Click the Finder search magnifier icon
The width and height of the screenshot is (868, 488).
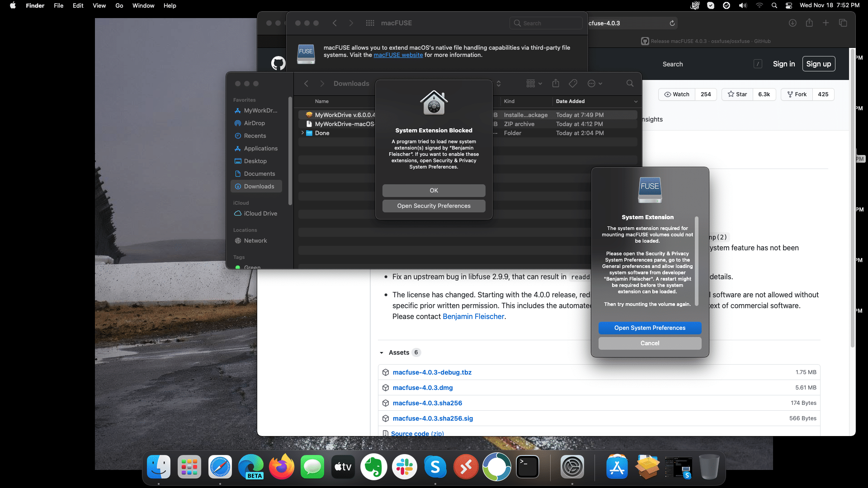[630, 84]
